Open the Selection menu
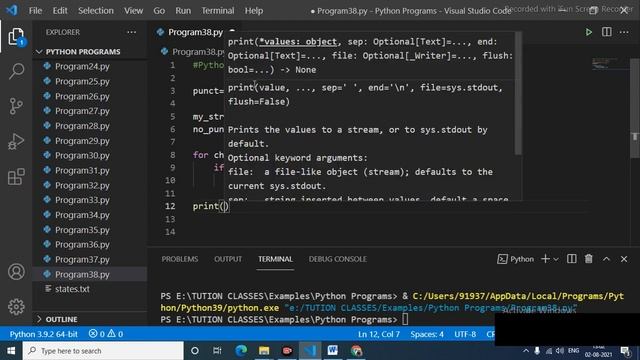 [96, 11]
